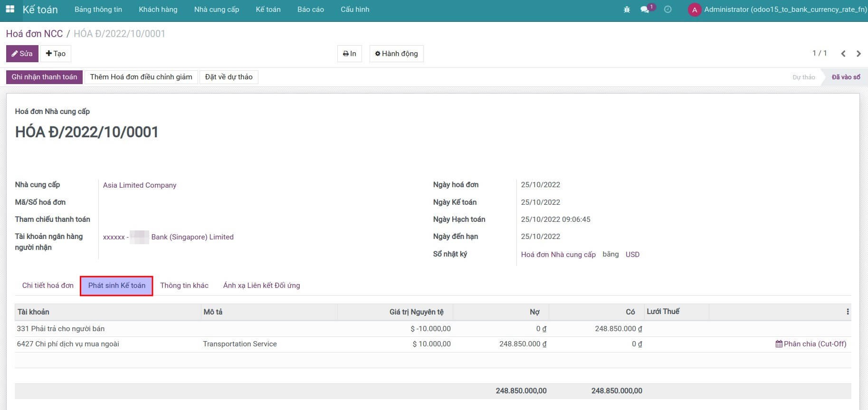Open the conversations message icon
Viewport: 868px width, 410px height.
coord(645,10)
